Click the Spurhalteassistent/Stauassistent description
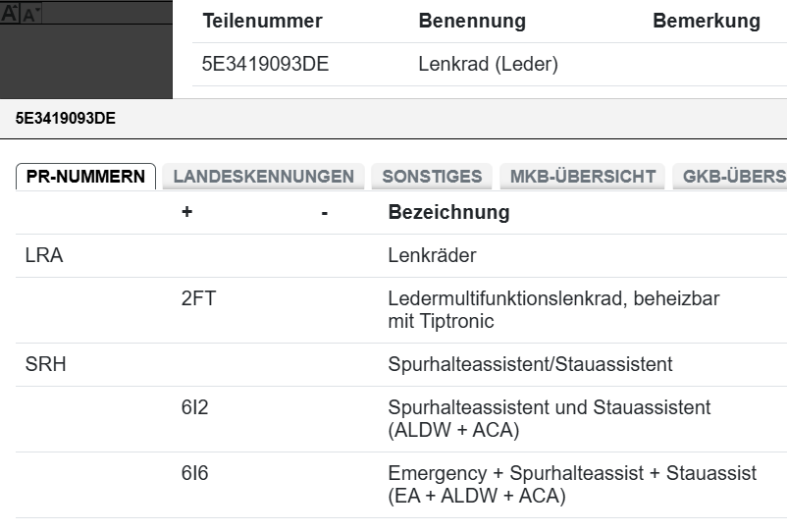 530,365
